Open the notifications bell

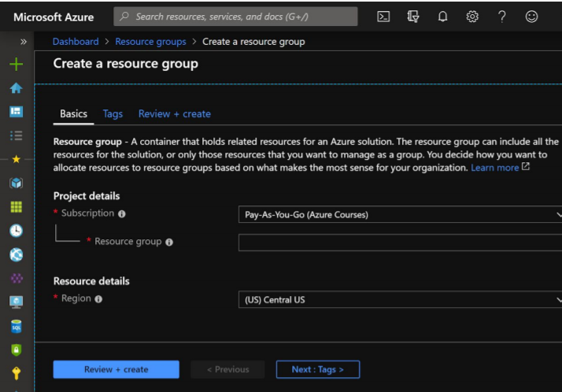(x=442, y=17)
